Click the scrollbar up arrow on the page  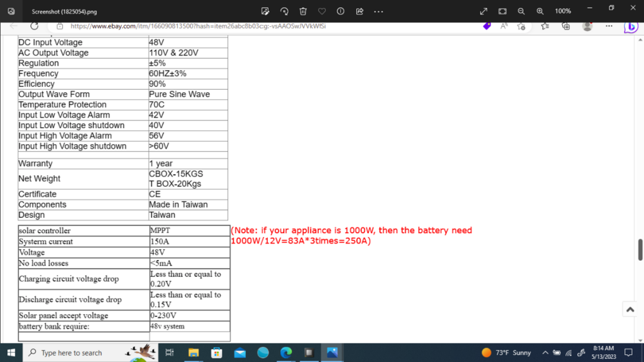click(640, 40)
